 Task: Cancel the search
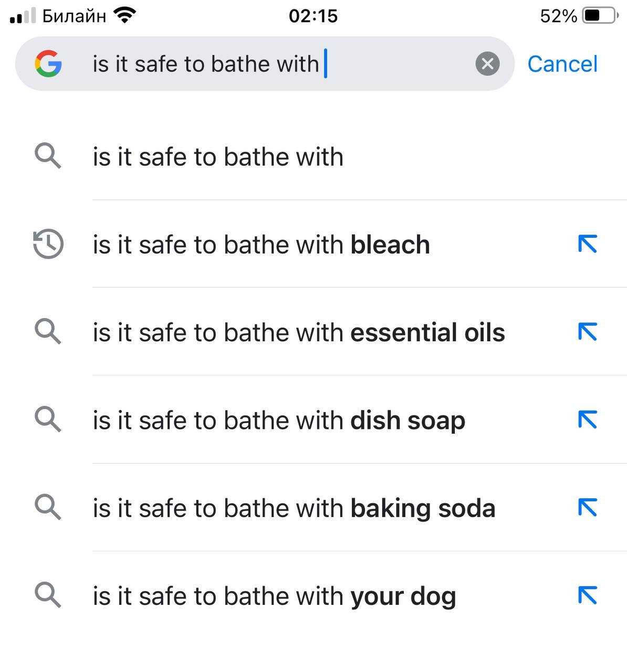coord(562,64)
